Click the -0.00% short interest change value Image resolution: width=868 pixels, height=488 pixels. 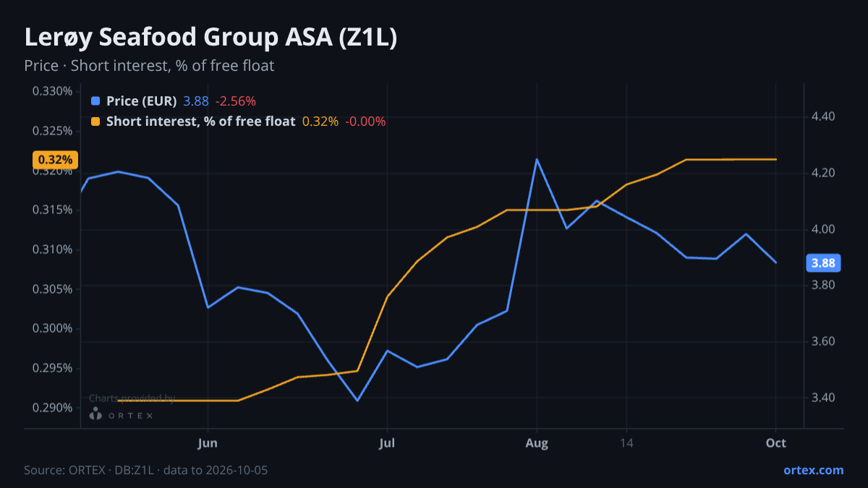pos(365,121)
